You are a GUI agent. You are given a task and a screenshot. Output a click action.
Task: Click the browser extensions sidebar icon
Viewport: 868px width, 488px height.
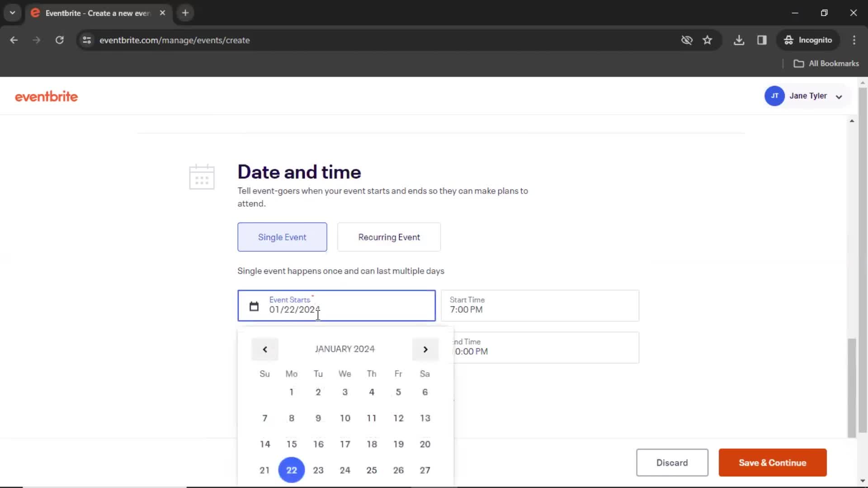[763, 40]
